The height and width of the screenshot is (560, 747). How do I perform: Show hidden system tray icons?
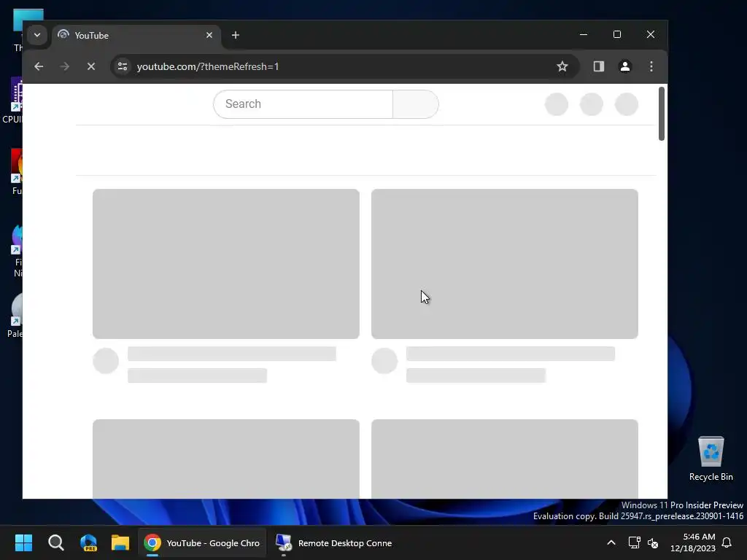pos(611,542)
